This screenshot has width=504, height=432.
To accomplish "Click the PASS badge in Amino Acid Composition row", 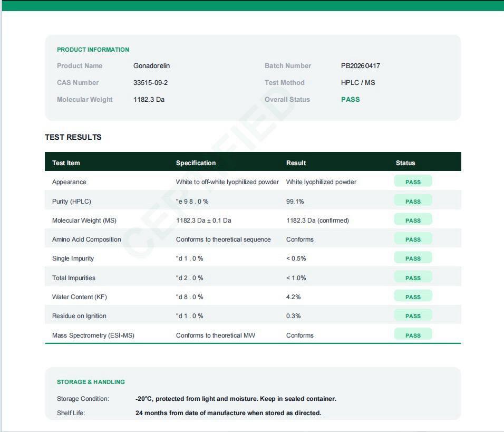I will [413, 239].
